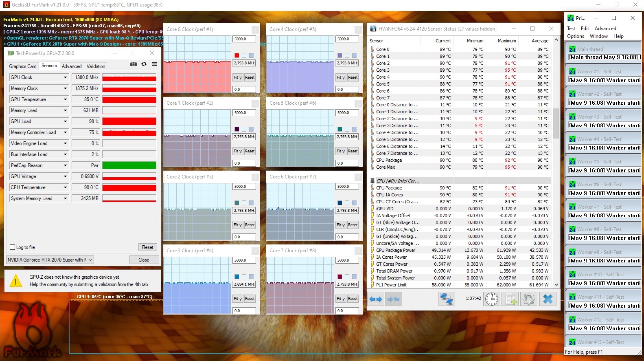Open the Help menu in Prime95
644x361 pixels.
[618, 36]
